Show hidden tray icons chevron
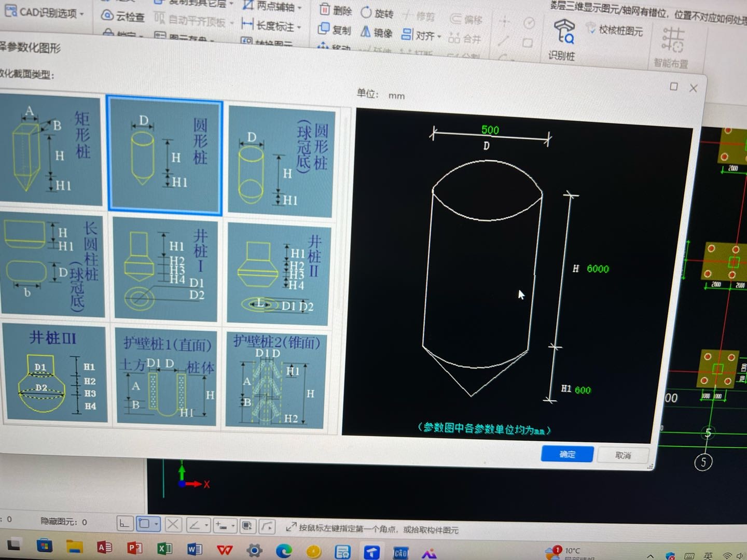 point(650,556)
